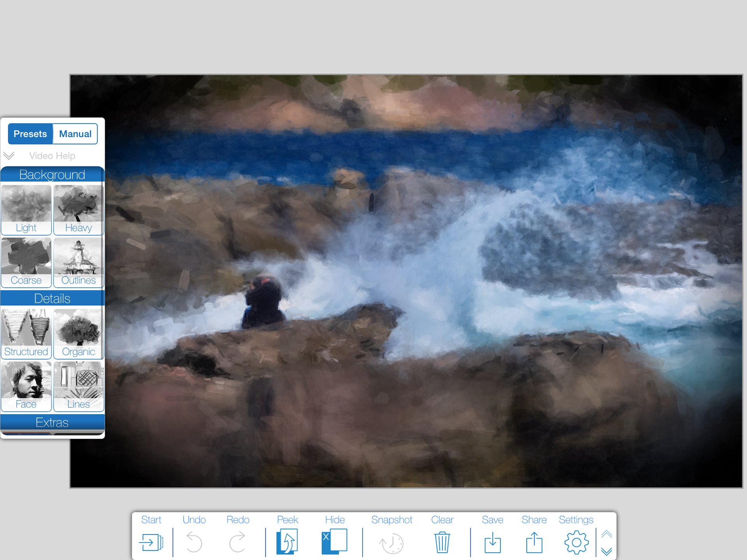This screenshot has height=560, width=747.
Task: Click the Start import icon
Action: tap(151, 542)
